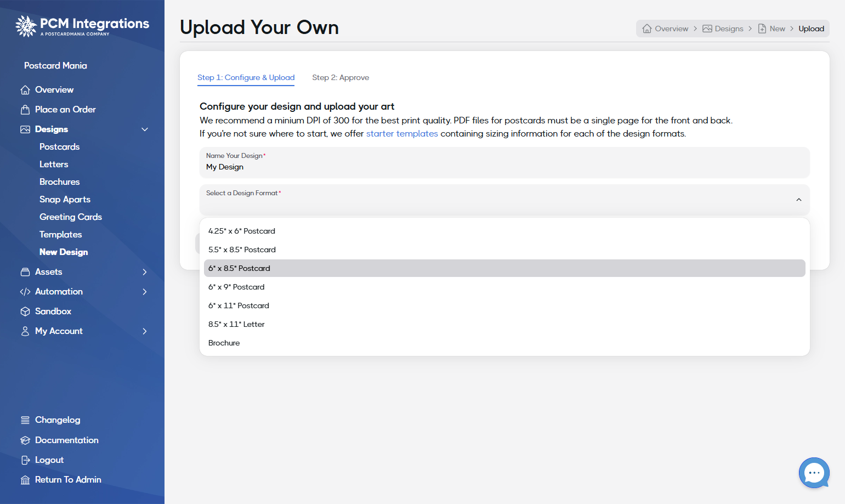Click the Return To Admin building icon
Viewport: 845px width, 504px height.
pos(25,480)
